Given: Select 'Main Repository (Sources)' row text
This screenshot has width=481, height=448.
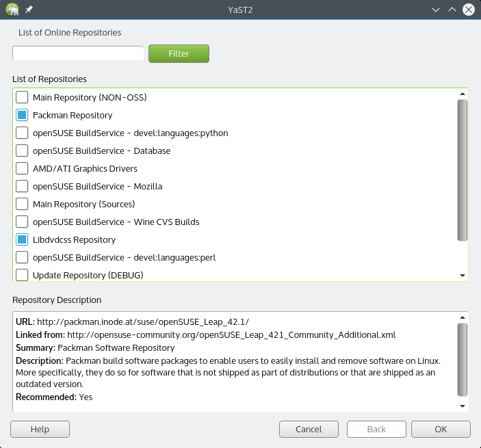Looking at the screenshot, I should coord(83,205).
